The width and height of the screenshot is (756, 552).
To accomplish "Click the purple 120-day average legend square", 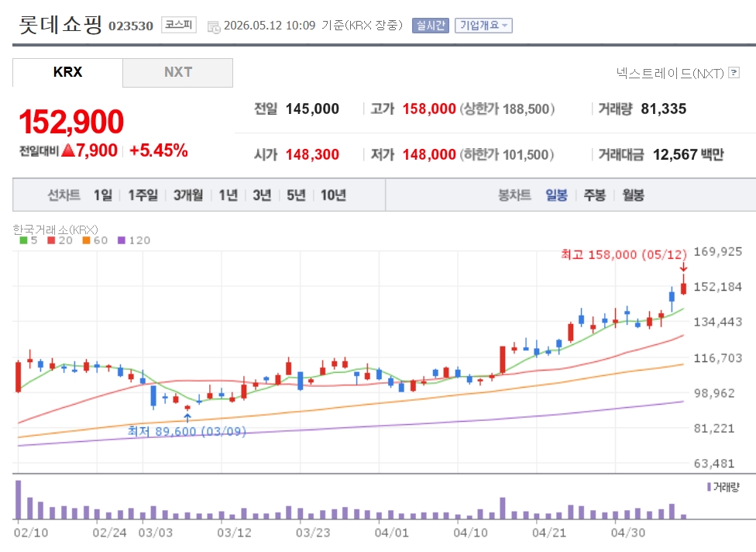I will [x=122, y=240].
